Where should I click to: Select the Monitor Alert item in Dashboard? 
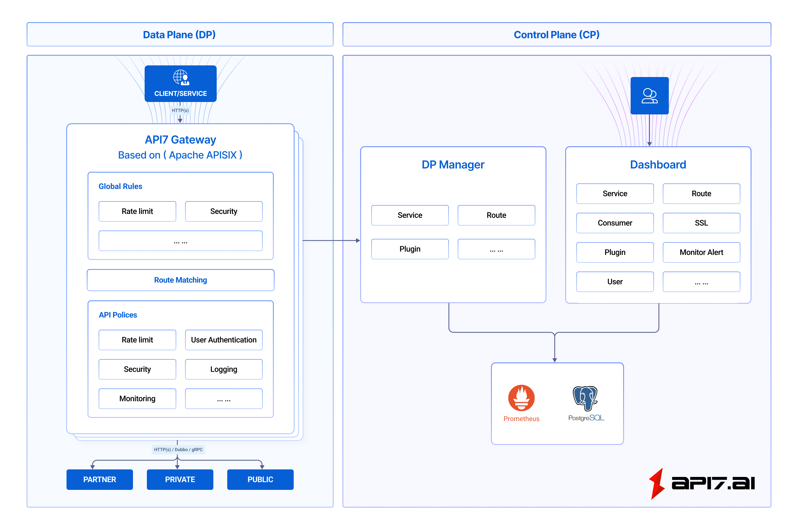tap(701, 252)
